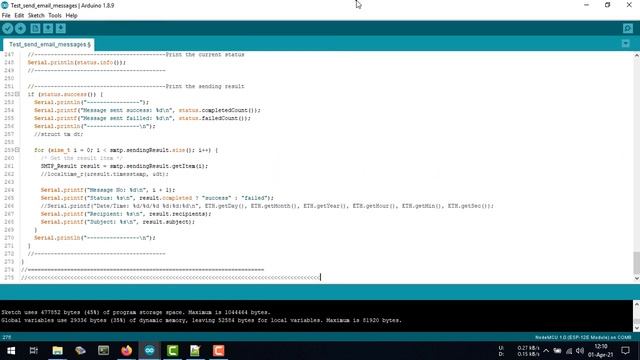Create a New sketch with toolbar icon
The width and height of the screenshot is (640, 360).
(36, 28)
